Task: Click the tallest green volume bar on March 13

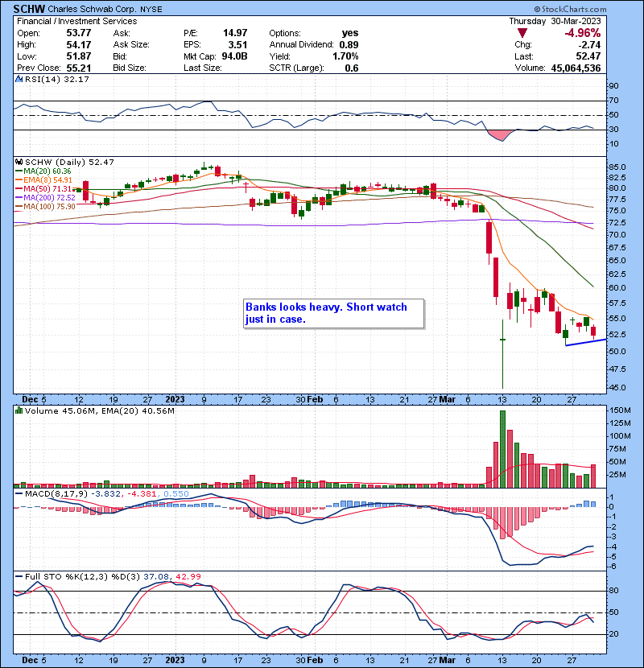Action: 502,449
